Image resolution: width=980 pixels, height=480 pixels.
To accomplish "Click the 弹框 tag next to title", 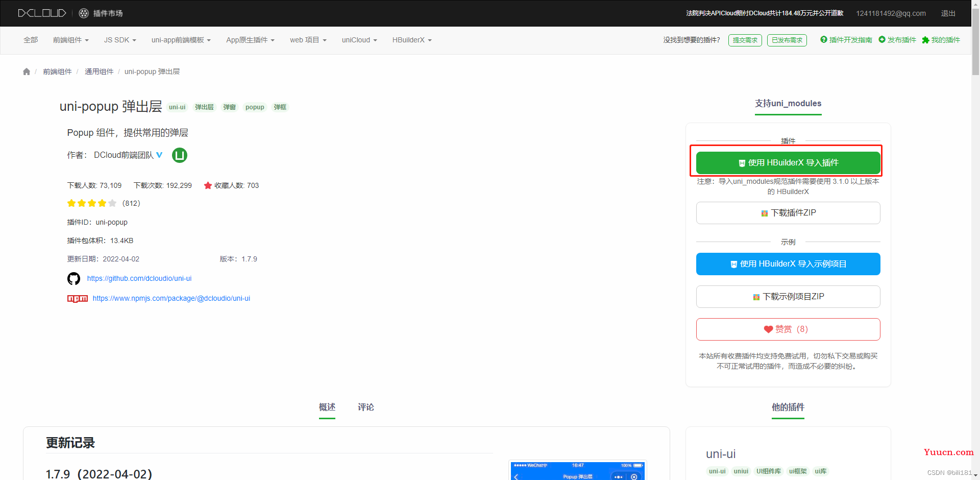I will (280, 107).
